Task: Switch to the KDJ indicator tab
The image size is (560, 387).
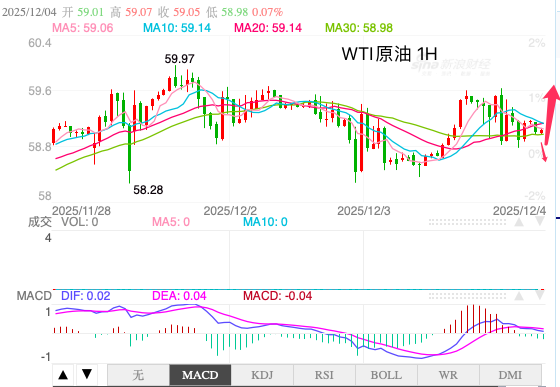Action: coord(262,375)
